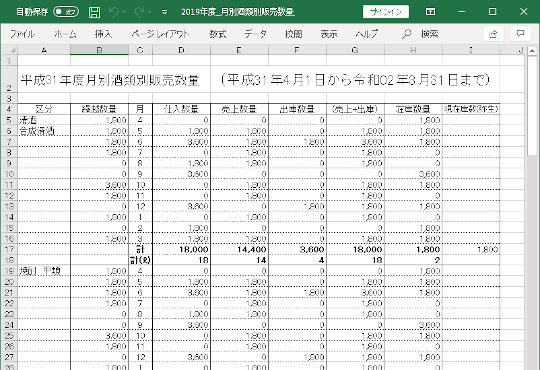Click the 3,600 total in column F
540x370 pixels.
point(297,249)
